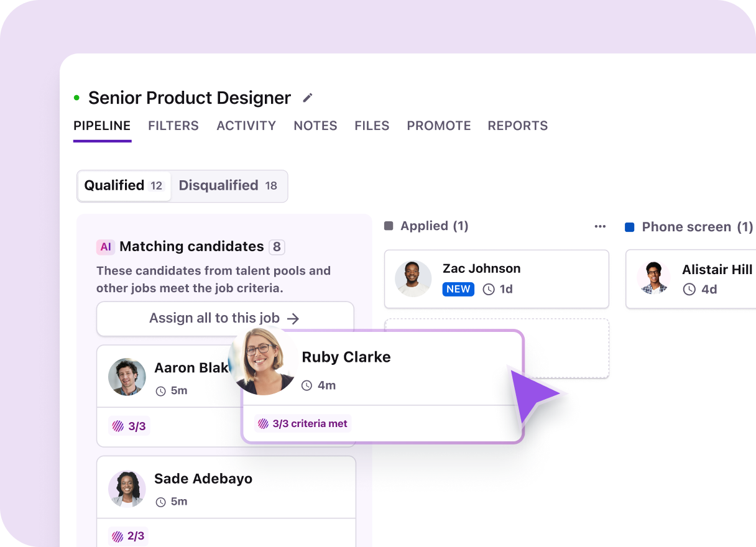Image resolution: width=756 pixels, height=547 pixels.
Task: Click Ruby Clarke's avatar photo
Action: click(262, 361)
